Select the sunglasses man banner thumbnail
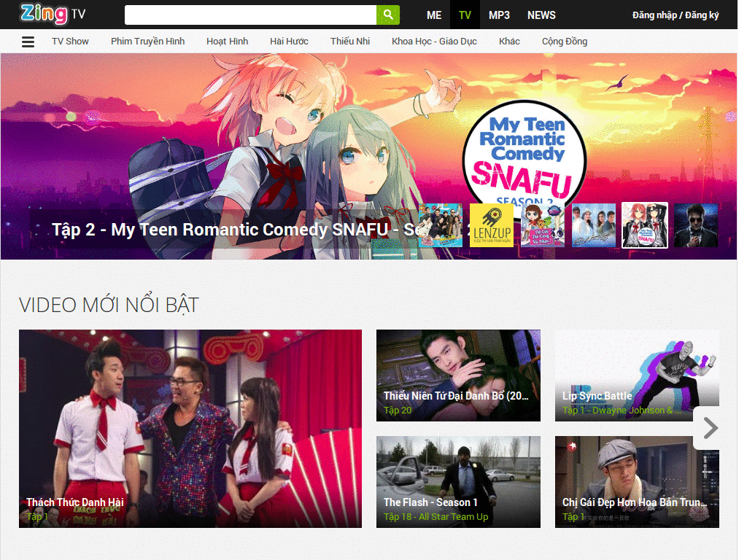 coord(696,225)
